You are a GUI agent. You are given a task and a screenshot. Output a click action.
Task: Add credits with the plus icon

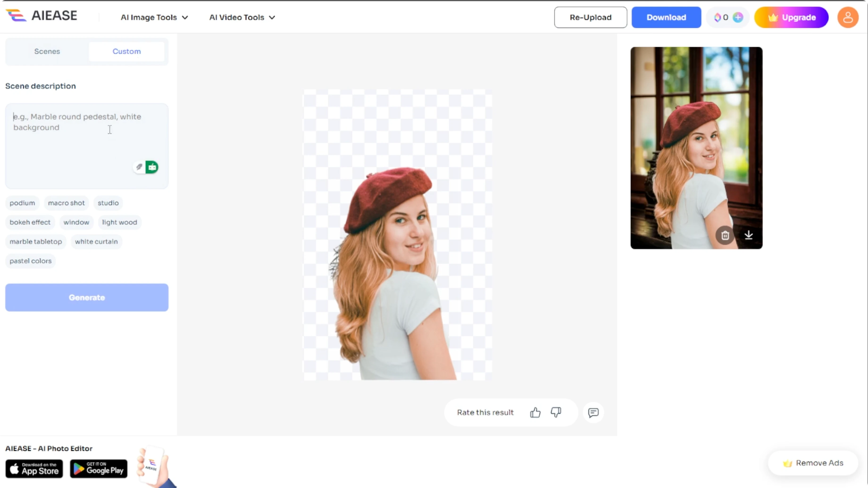click(x=738, y=17)
